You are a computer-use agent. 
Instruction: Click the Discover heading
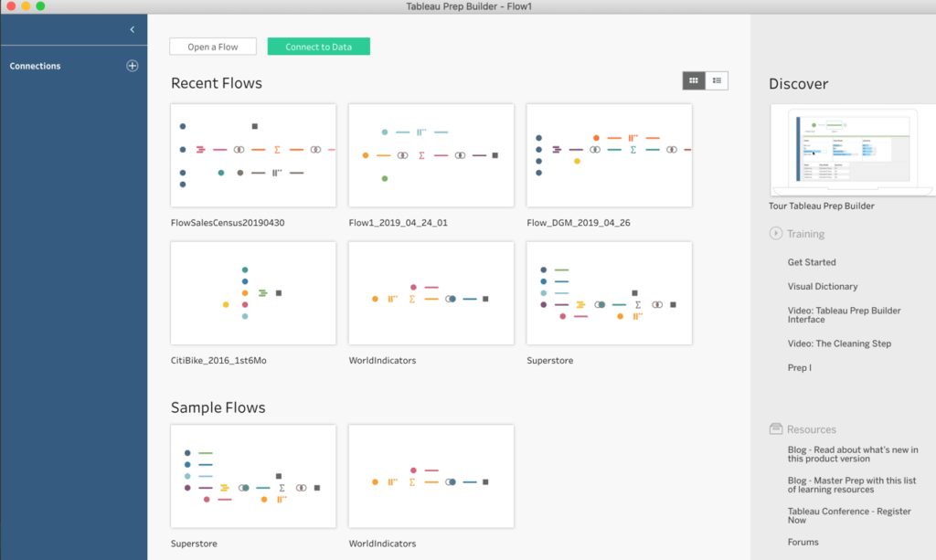click(x=798, y=83)
